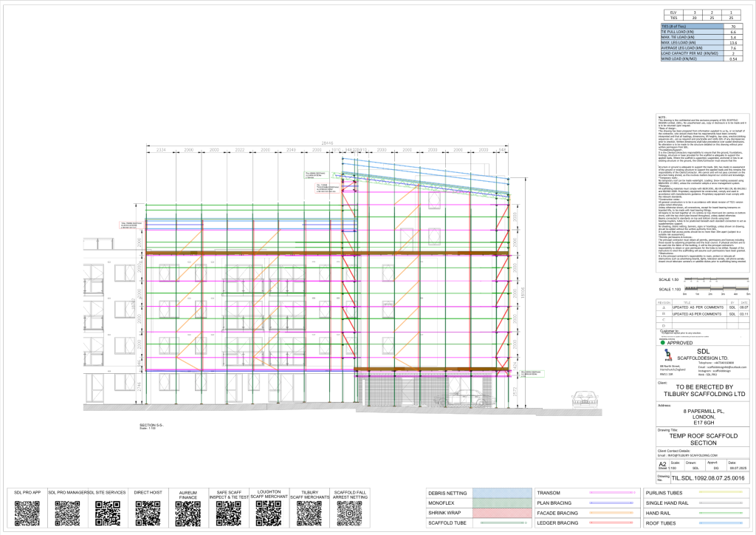Click the HAND RAIL green legend line
The width and height of the screenshot is (756, 535).
(721, 514)
